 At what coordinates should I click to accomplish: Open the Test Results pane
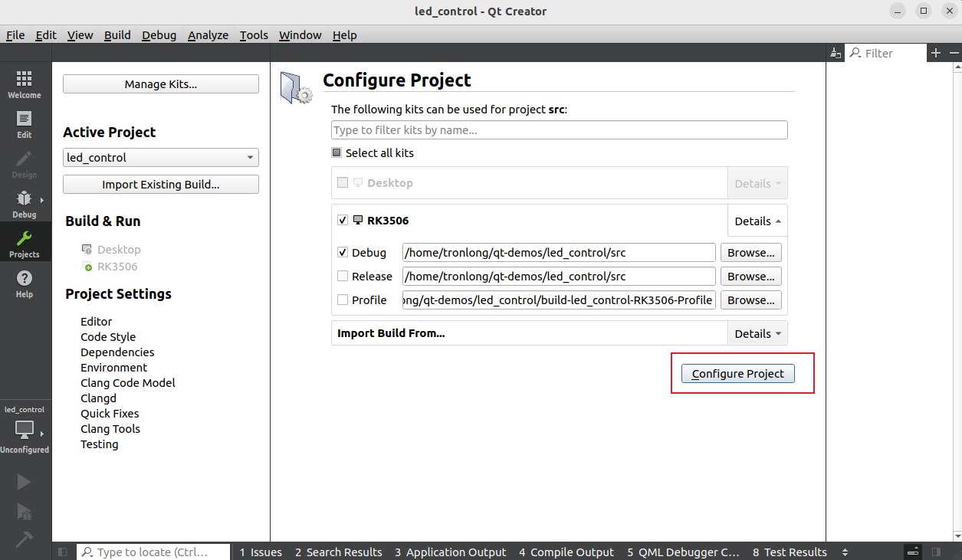click(790, 552)
